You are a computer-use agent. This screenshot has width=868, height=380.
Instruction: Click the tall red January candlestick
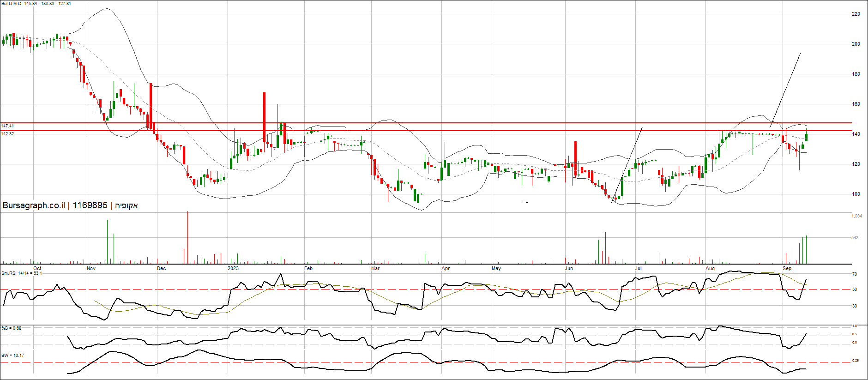pyautogui.click(x=265, y=115)
